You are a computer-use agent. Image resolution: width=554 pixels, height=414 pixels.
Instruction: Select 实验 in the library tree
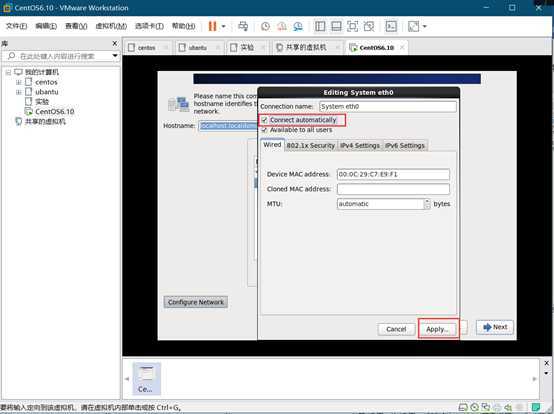click(42, 102)
